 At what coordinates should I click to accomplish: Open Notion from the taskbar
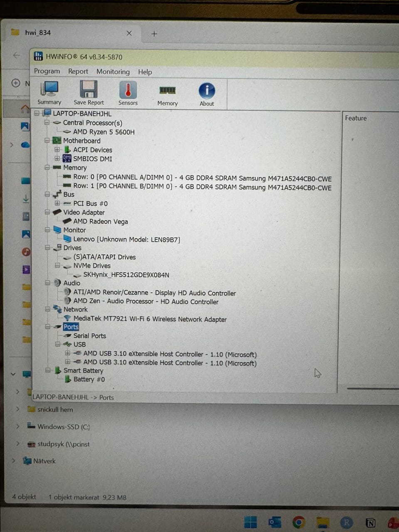pos(370,523)
